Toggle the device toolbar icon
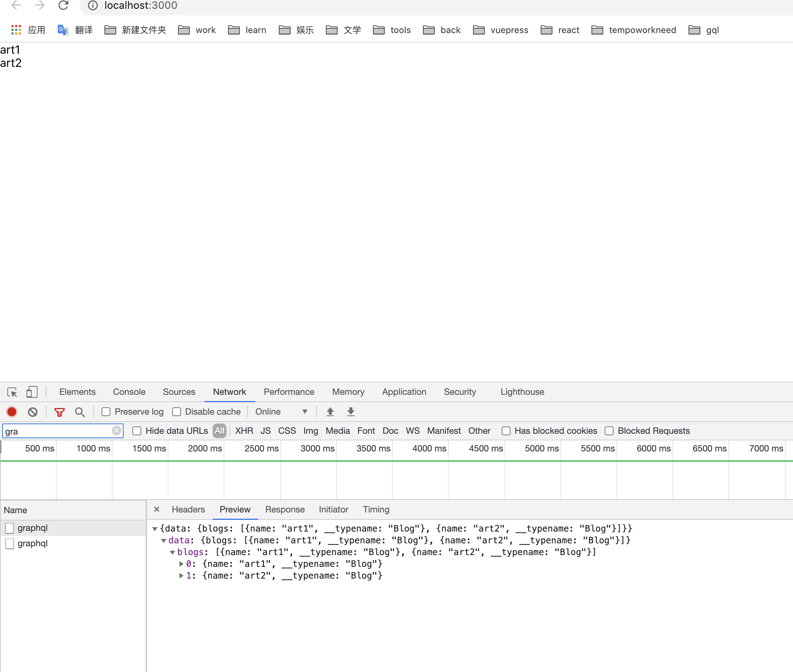This screenshot has height=672, width=793. [32, 392]
